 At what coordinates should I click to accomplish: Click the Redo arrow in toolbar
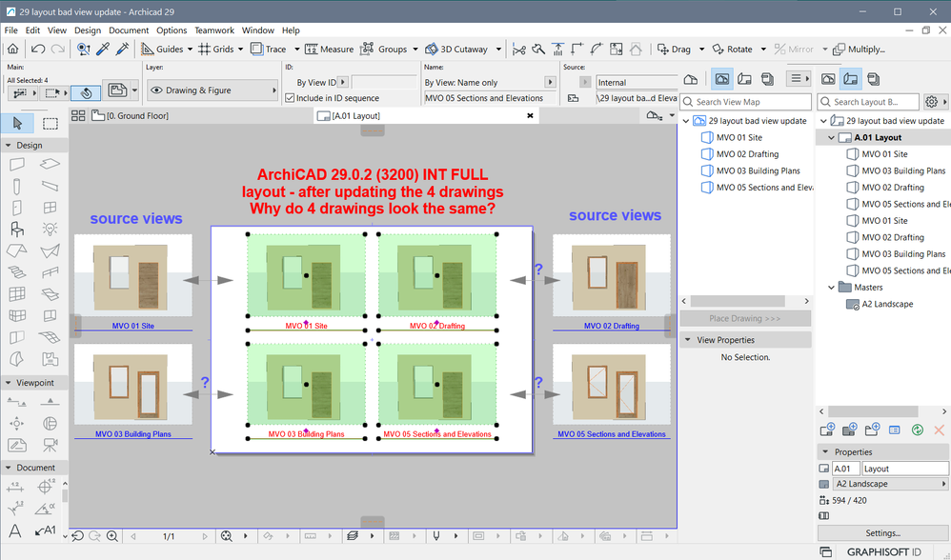[57, 50]
